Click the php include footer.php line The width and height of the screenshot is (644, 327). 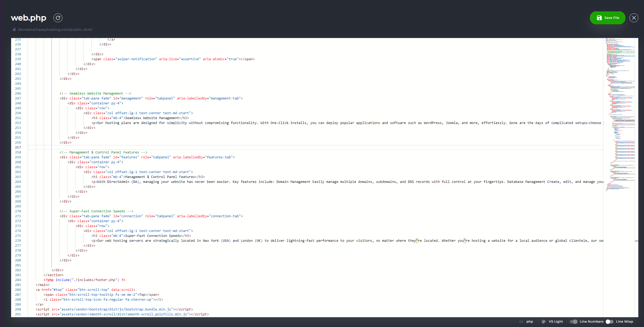coord(84,280)
